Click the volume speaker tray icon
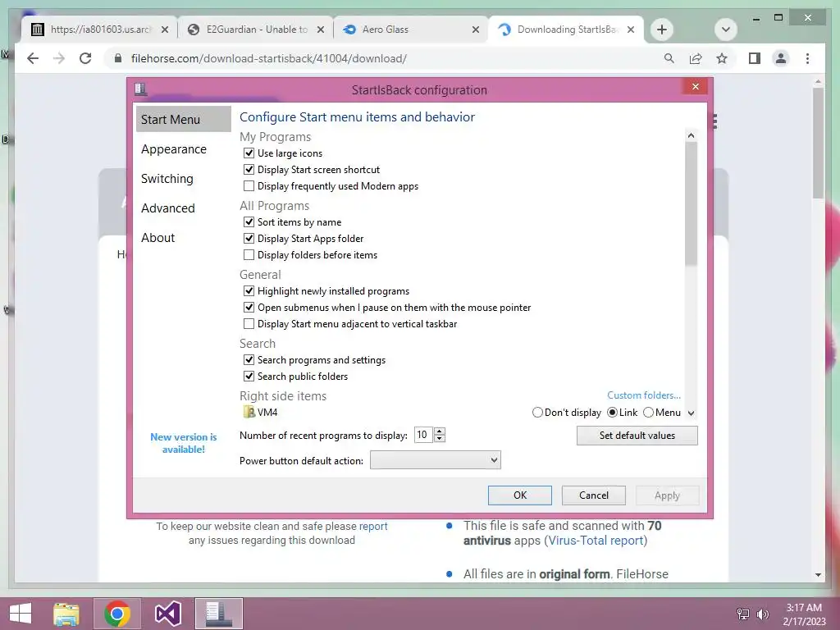 (762, 614)
